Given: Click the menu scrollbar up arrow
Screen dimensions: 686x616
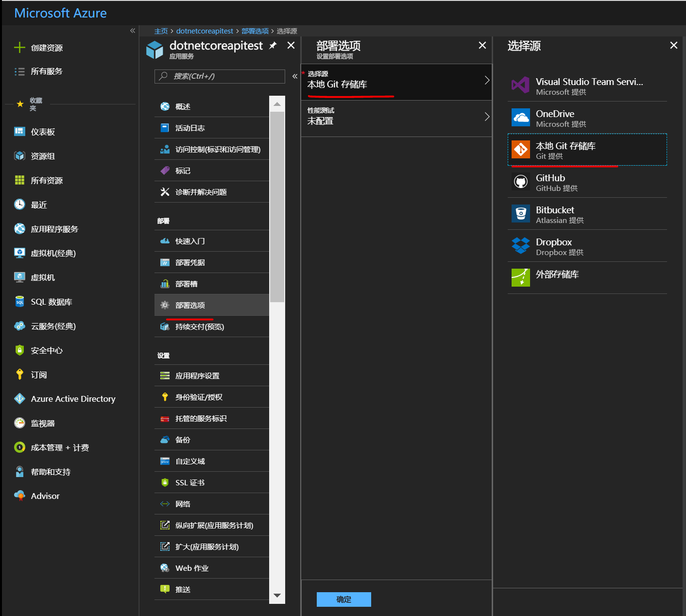Looking at the screenshot, I should click(277, 104).
